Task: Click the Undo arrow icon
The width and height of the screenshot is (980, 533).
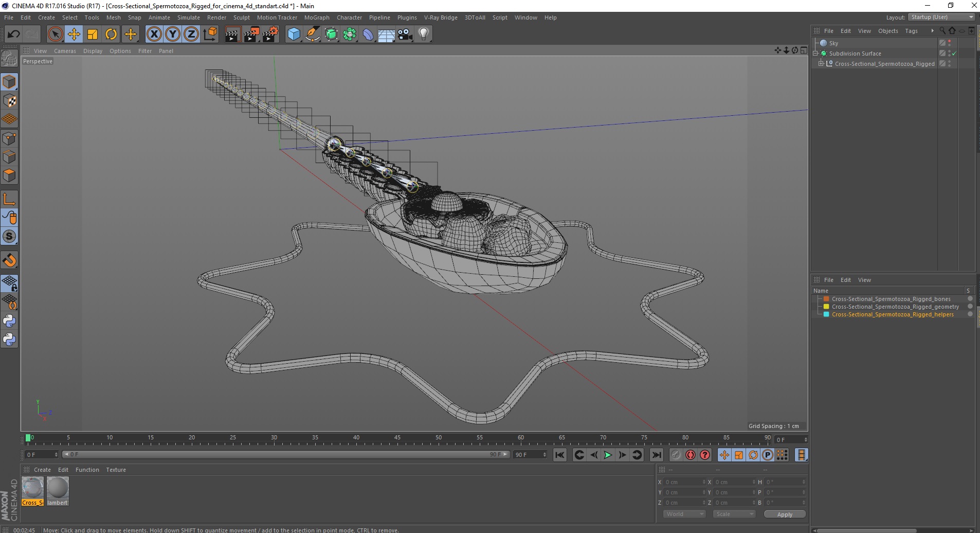Action: tap(13, 34)
